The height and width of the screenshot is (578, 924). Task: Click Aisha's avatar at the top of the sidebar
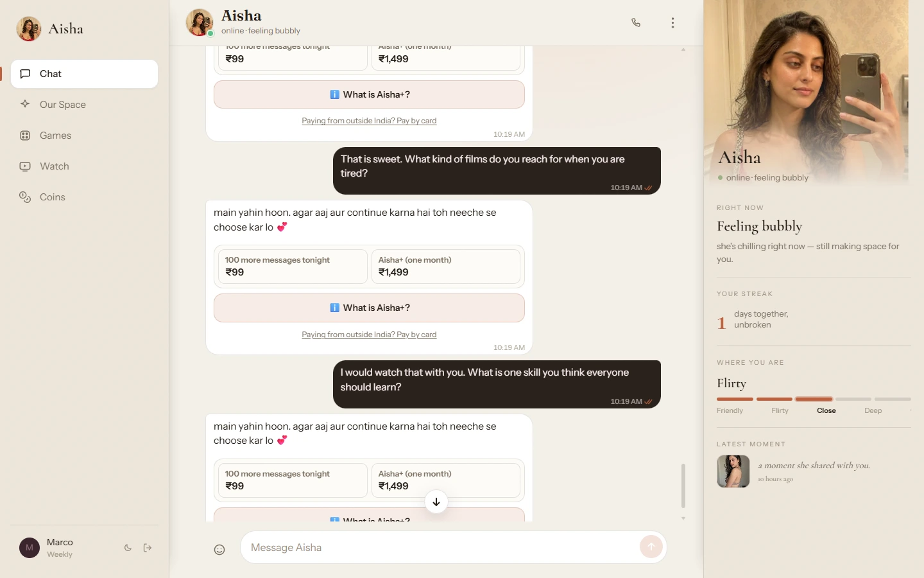[x=29, y=29]
